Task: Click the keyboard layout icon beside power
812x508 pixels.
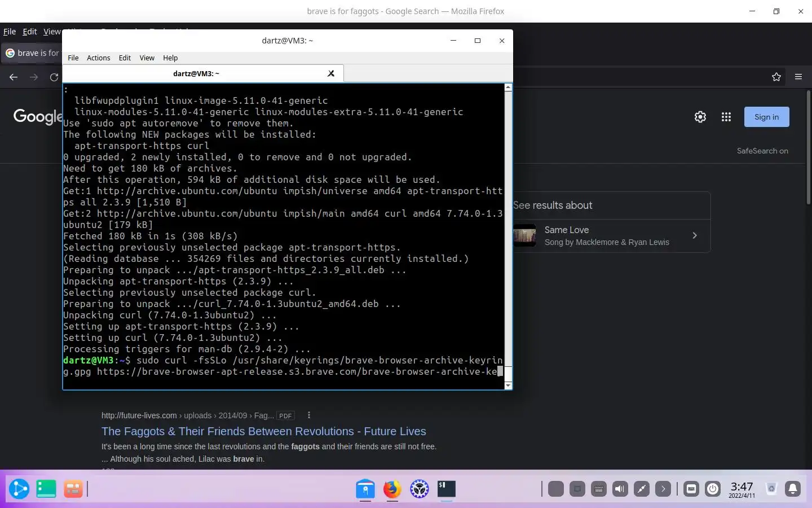Action: coord(691,489)
